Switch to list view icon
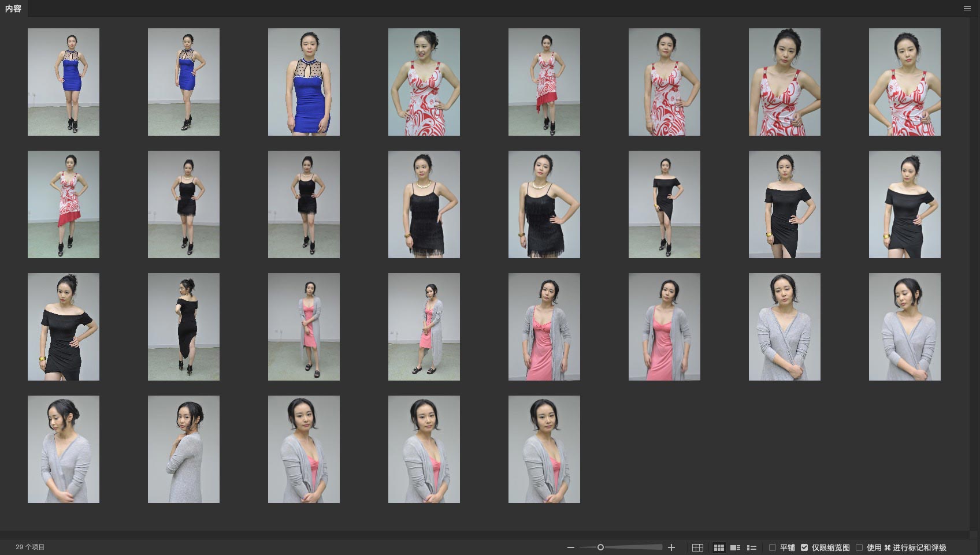Screen dimensions: 980x555 point(752,547)
